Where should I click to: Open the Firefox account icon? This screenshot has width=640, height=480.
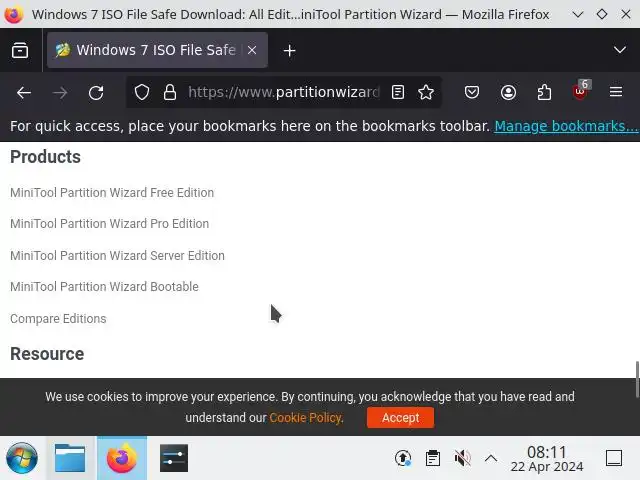point(508,92)
